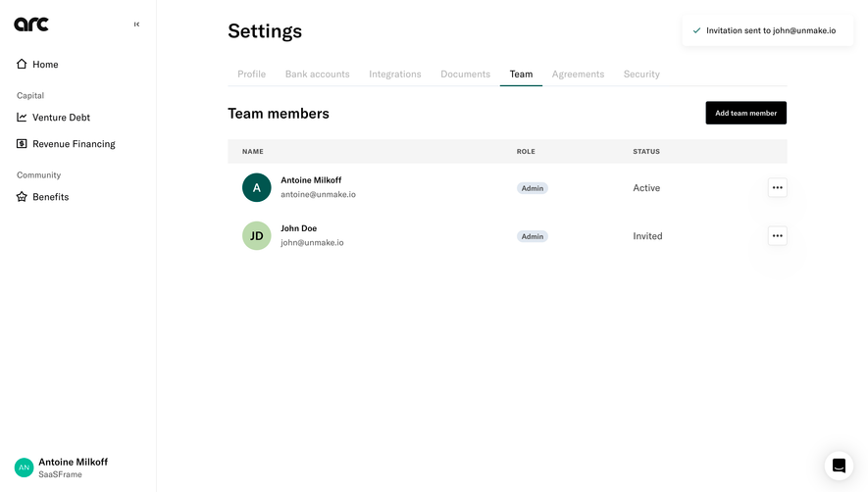Screen dimensions: 868x492
Task: Open options menu for John Doe
Action: point(777,236)
